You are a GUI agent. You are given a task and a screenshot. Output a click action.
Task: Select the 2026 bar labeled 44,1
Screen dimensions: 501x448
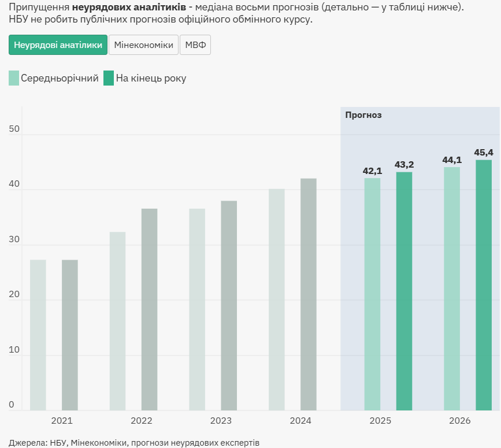452,289
